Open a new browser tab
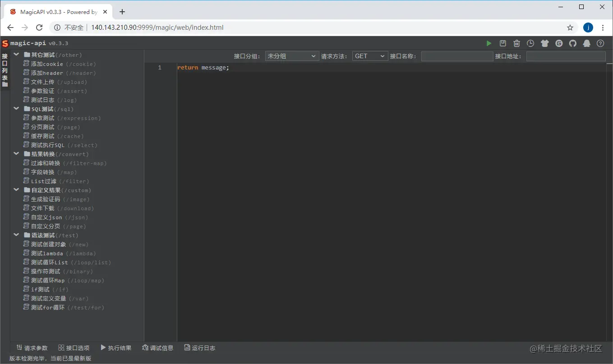 (122, 12)
